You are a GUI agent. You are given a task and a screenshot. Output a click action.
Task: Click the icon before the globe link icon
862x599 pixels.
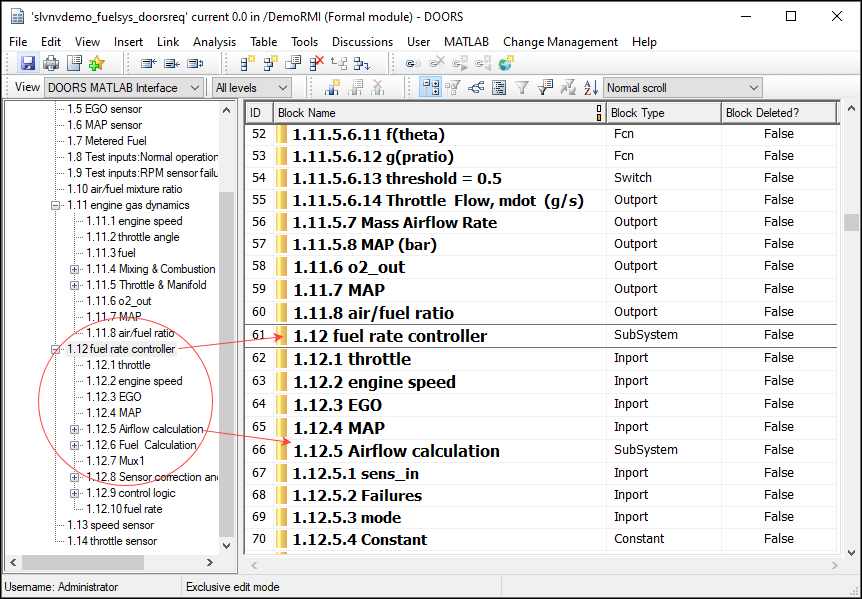coord(483,63)
